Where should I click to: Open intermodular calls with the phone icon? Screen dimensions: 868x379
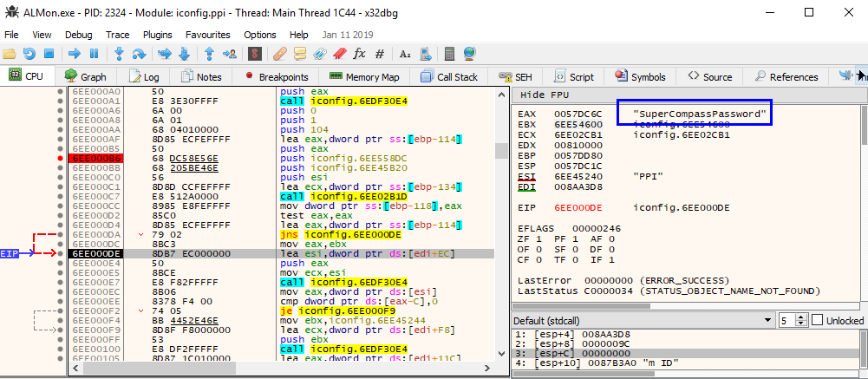[425, 54]
